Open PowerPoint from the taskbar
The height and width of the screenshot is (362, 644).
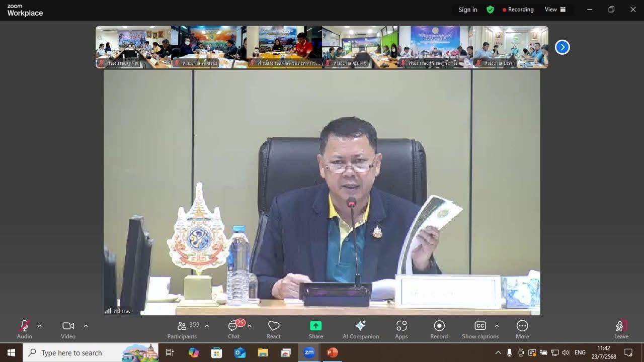331,352
